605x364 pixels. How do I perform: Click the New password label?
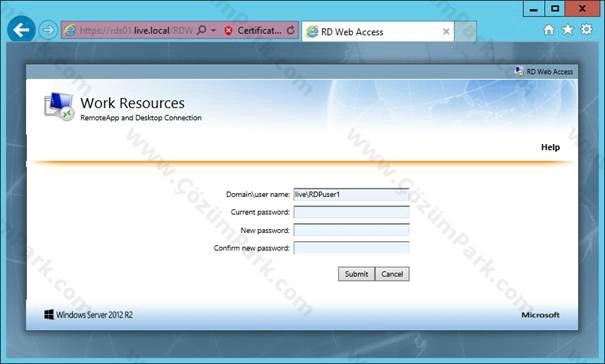pos(265,230)
